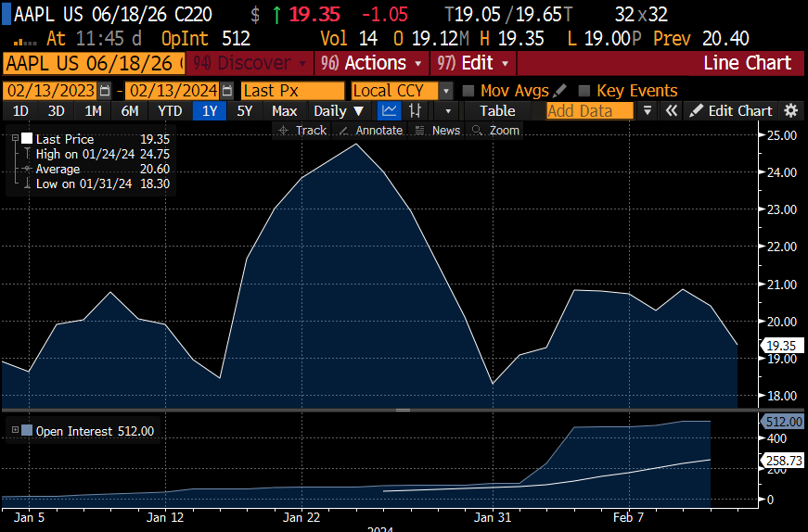
Task: Click the 512.00 open interest axis label
Action: pyautogui.click(x=783, y=422)
